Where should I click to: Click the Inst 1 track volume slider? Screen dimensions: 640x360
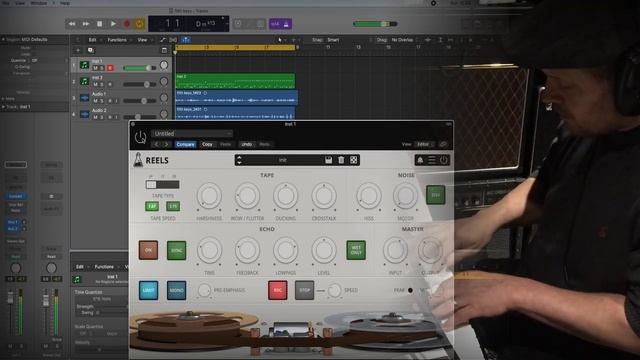point(140,68)
